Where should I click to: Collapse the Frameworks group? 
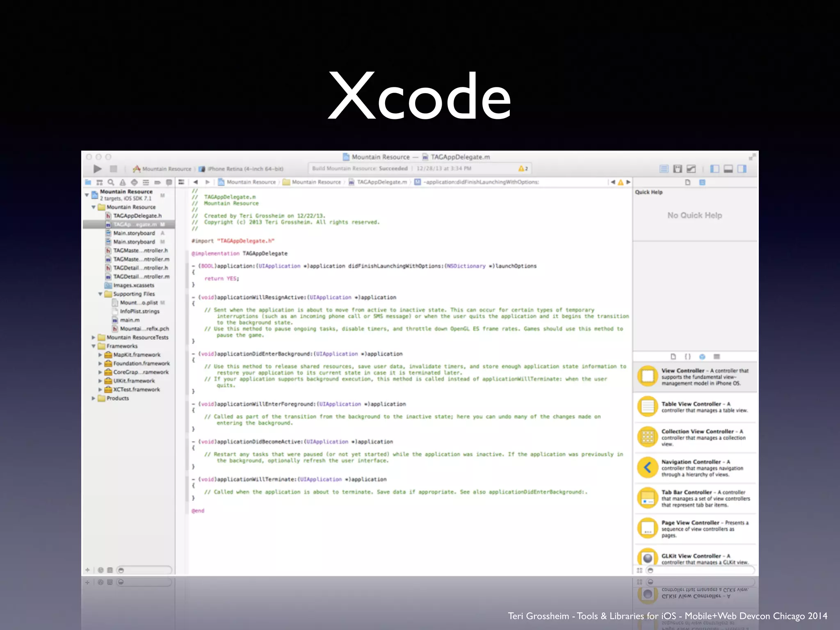pos(94,346)
